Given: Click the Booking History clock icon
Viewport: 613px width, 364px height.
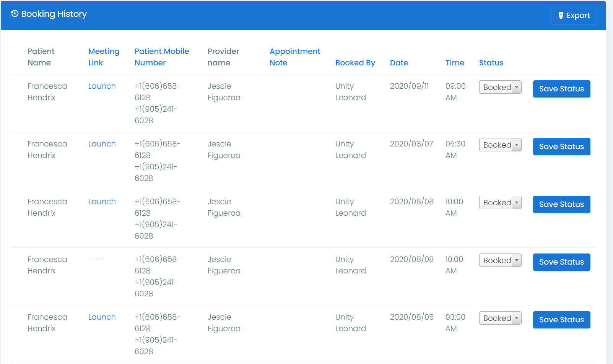Looking at the screenshot, I should [x=15, y=14].
